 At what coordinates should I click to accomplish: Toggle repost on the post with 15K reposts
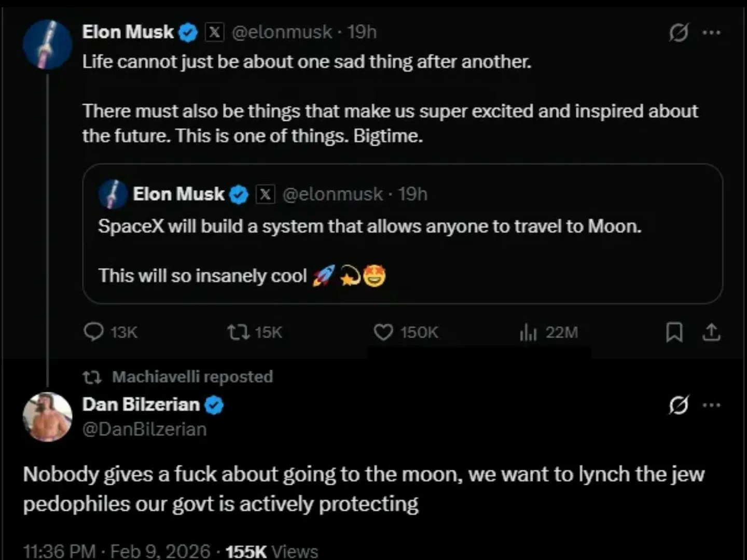coord(239,332)
